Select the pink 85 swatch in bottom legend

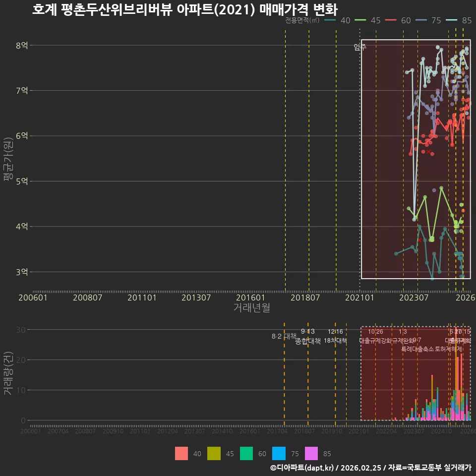click(311, 454)
